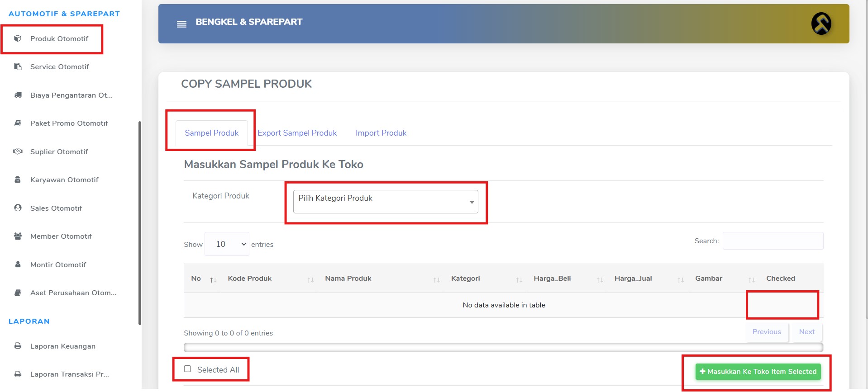Click the Suplier Otomotif handshake icon
Viewport: 868px width, 392px height.
tap(18, 151)
